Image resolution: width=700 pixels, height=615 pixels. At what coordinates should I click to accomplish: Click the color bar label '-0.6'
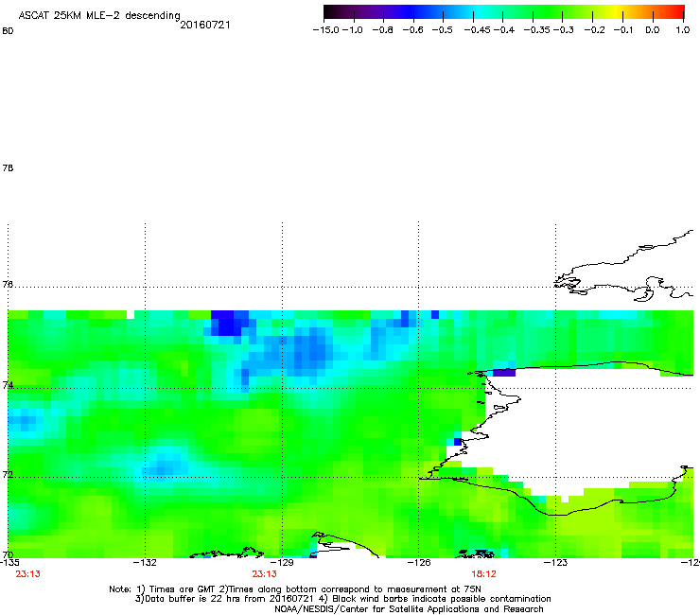412,30
